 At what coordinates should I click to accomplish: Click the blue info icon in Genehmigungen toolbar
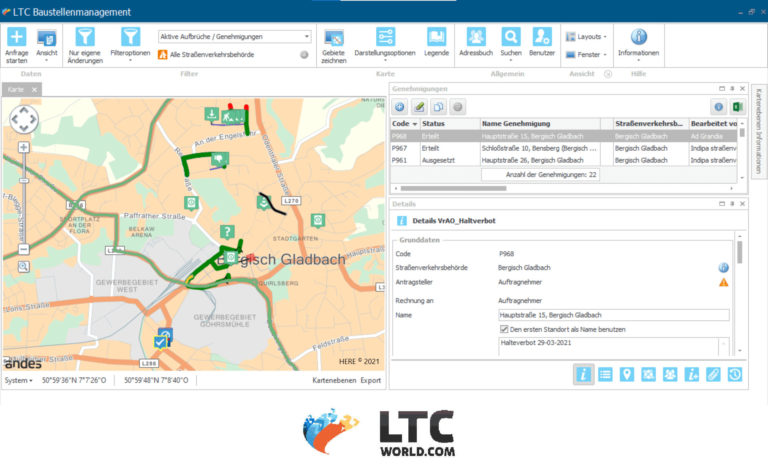tap(719, 107)
